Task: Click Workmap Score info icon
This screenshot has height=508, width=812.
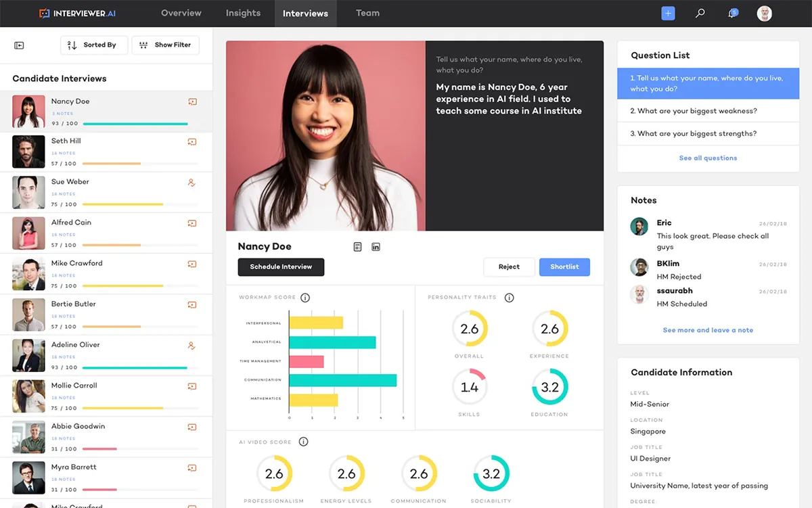Action: click(305, 298)
